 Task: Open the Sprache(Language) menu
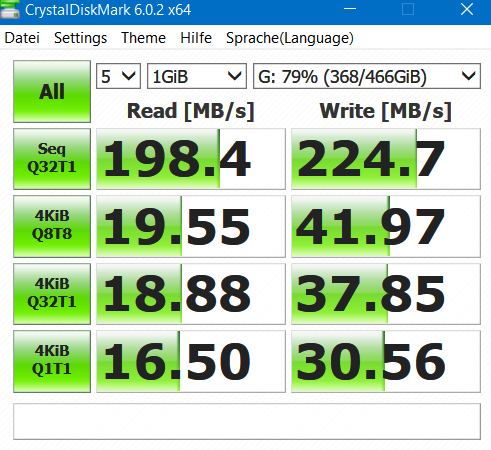coord(290,38)
